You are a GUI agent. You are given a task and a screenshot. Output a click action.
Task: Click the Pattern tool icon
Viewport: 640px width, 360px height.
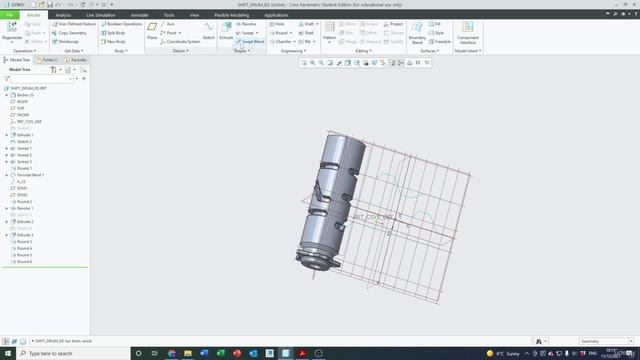tap(329, 28)
